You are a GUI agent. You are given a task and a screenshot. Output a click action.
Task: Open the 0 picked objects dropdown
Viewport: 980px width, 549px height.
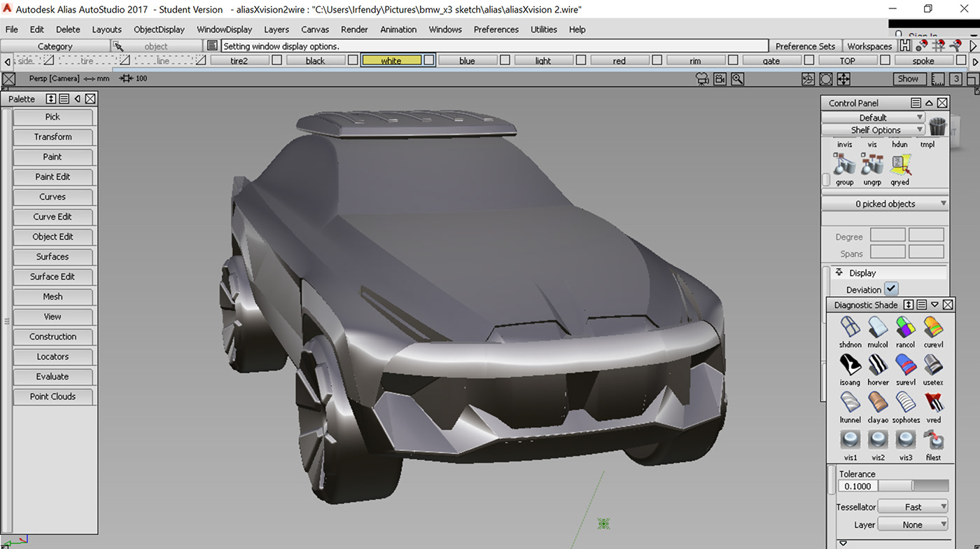coord(885,204)
